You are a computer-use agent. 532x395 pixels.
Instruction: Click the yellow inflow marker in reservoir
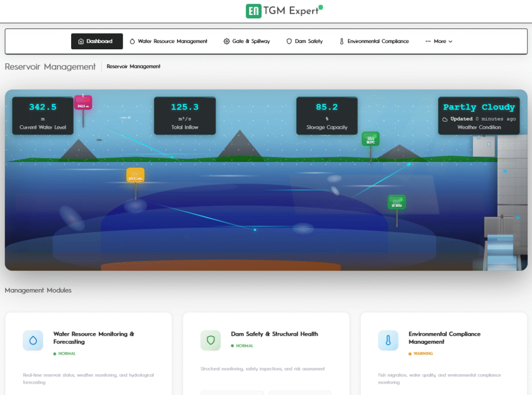(x=135, y=175)
